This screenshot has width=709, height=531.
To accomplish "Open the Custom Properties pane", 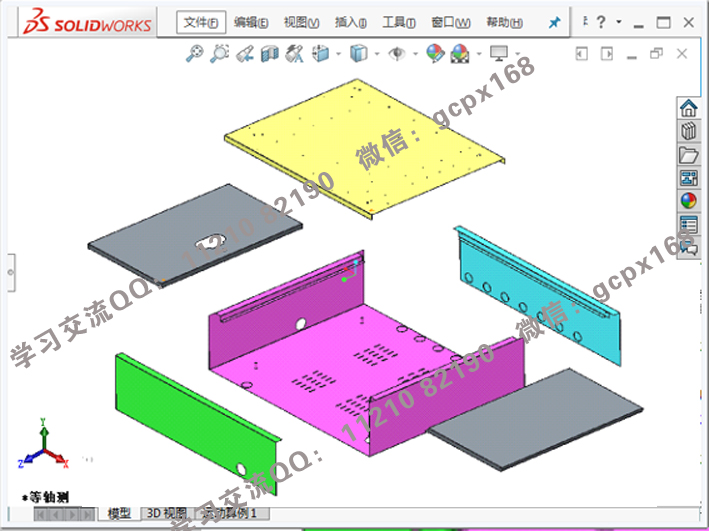I will tap(688, 224).
